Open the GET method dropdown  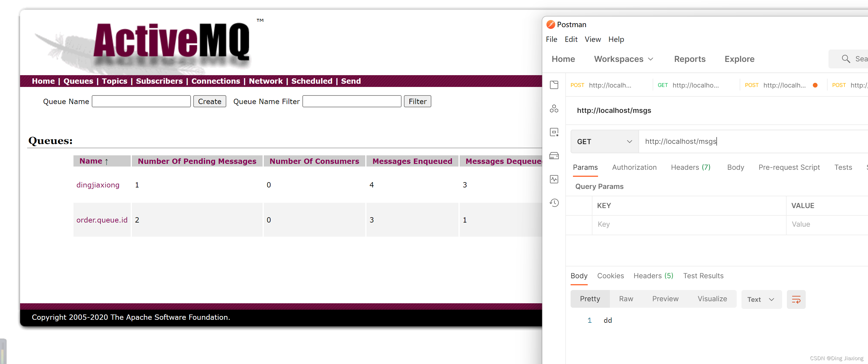click(x=605, y=142)
